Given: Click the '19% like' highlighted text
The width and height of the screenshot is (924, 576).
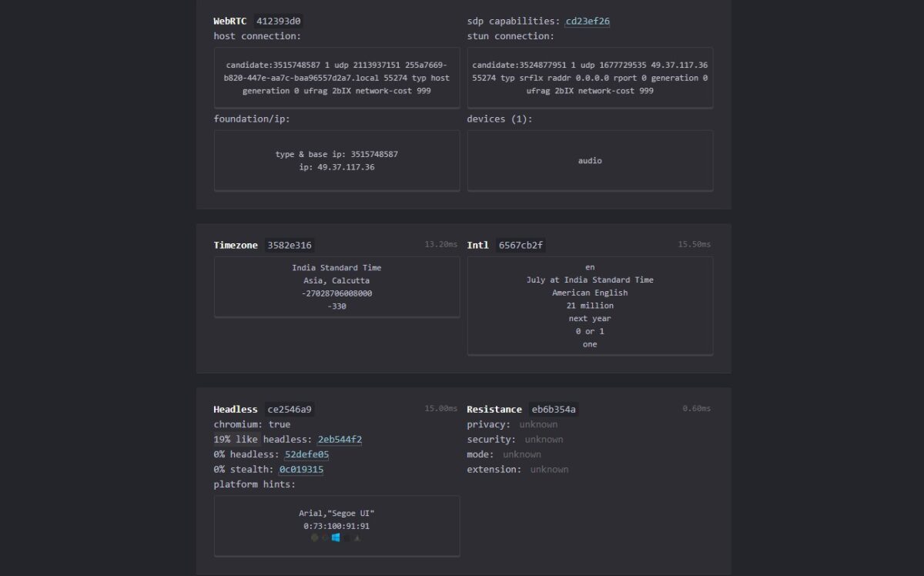Looking at the screenshot, I should click(236, 440).
